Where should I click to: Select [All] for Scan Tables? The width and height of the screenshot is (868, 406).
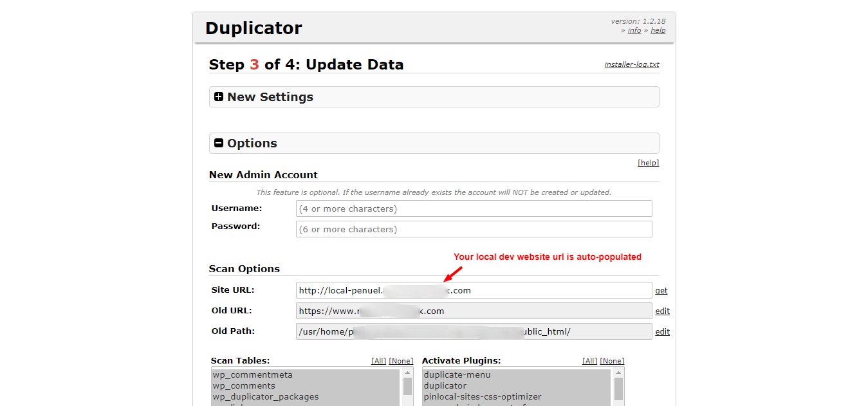click(x=378, y=361)
